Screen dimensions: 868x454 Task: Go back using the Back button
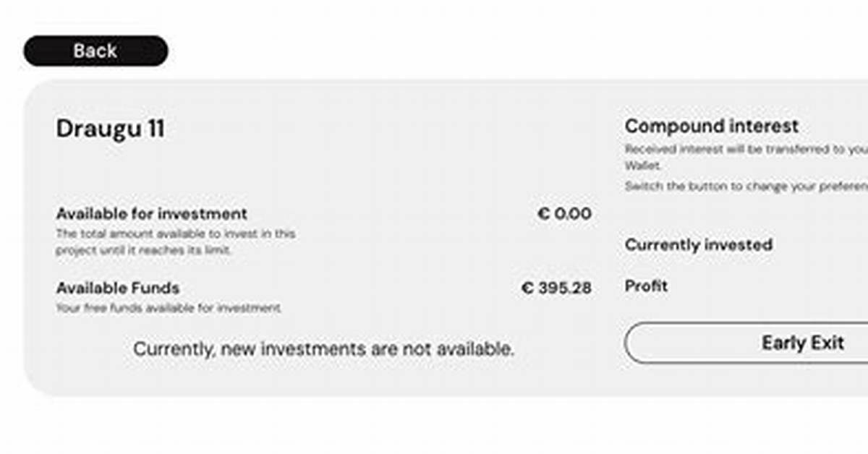coord(95,51)
